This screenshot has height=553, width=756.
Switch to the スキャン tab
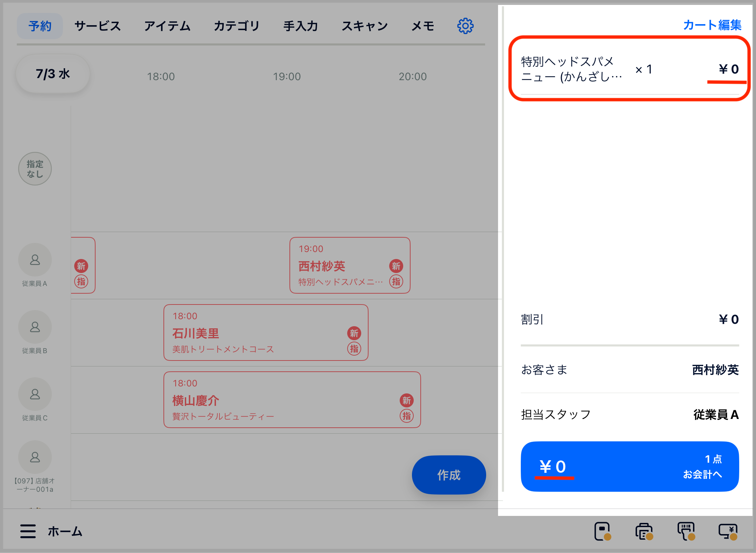point(364,26)
